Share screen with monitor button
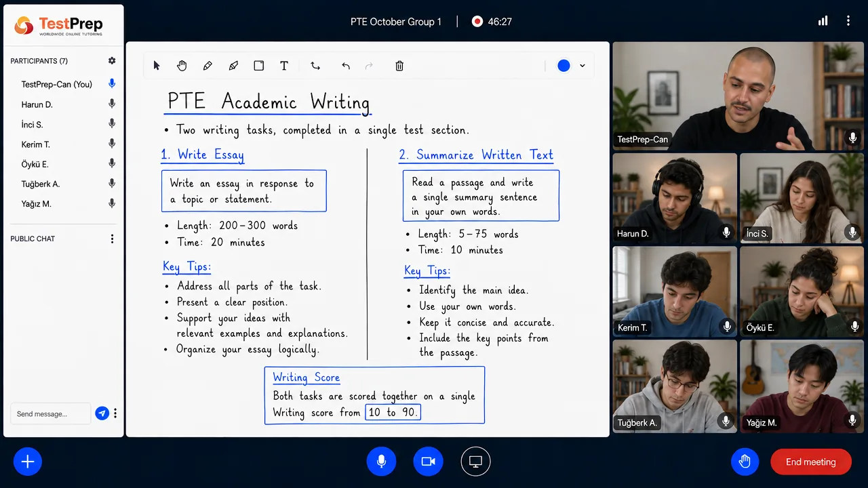The height and width of the screenshot is (488, 868). tap(475, 462)
